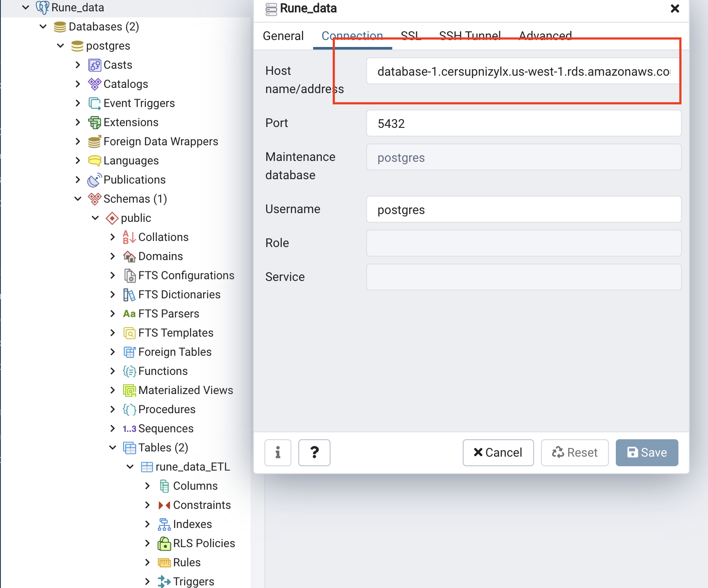Click the Sequences 1..3 icon
708x588 pixels.
(x=130, y=429)
